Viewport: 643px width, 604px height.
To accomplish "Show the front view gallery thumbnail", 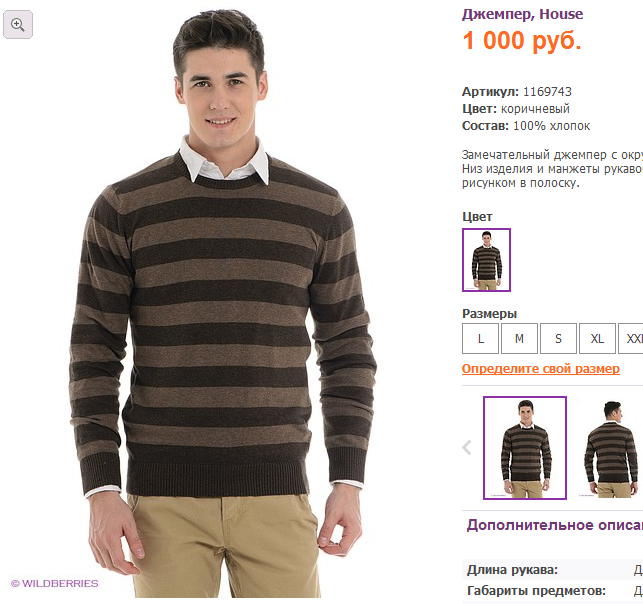I will tap(525, 448).
